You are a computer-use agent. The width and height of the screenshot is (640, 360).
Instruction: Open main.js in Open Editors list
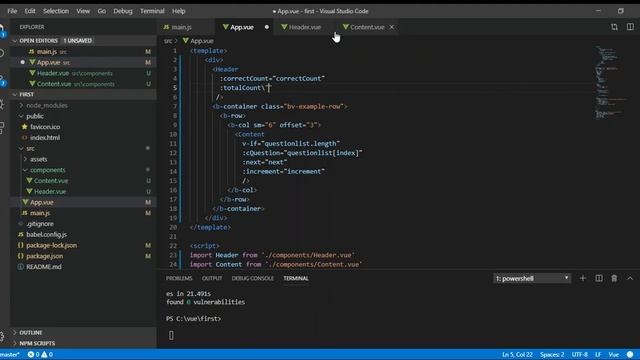click(84, 51)
